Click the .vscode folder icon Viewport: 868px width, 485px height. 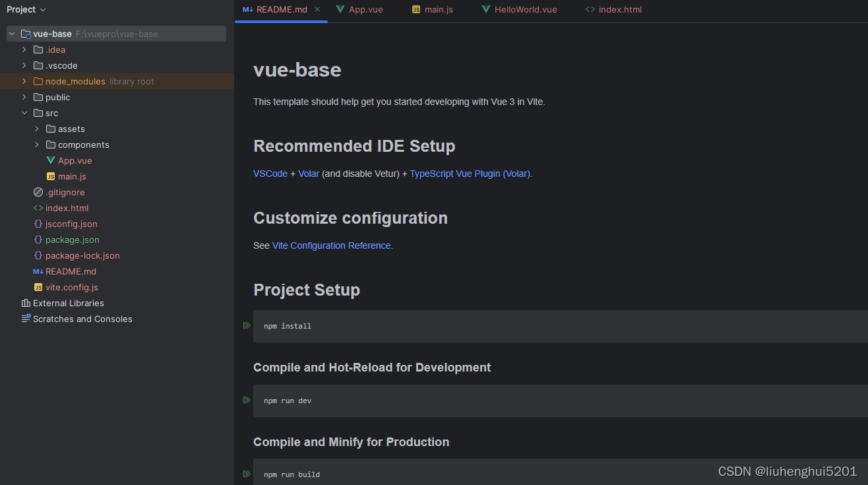38,65
